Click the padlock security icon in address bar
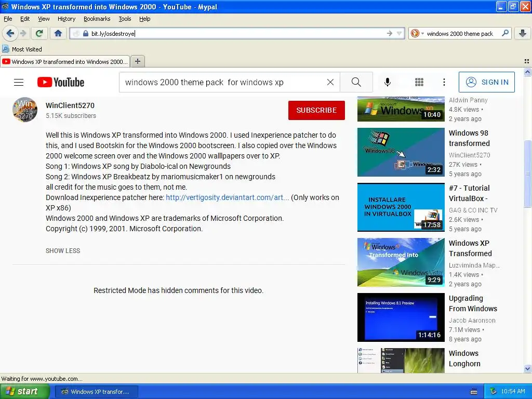This screenshot has height=399, width=532. (x=86, y=33)
